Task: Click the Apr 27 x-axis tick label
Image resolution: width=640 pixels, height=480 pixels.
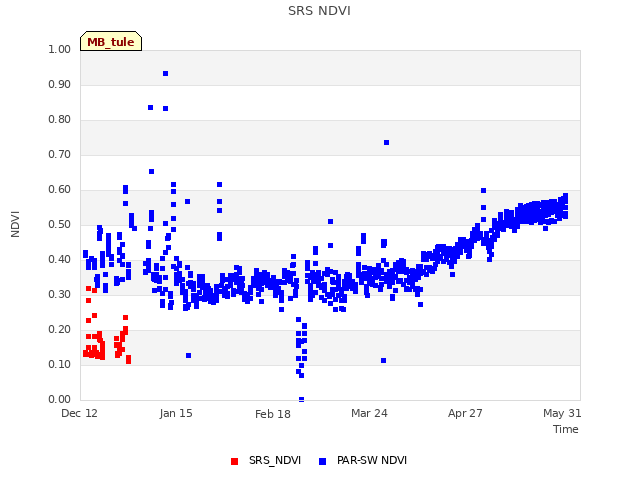Action: click(465, 413)
